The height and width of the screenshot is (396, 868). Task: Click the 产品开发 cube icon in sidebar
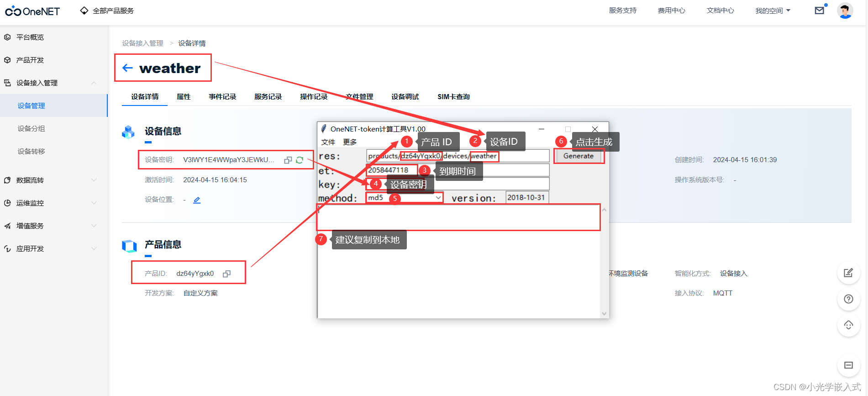(x=7, y=60)
